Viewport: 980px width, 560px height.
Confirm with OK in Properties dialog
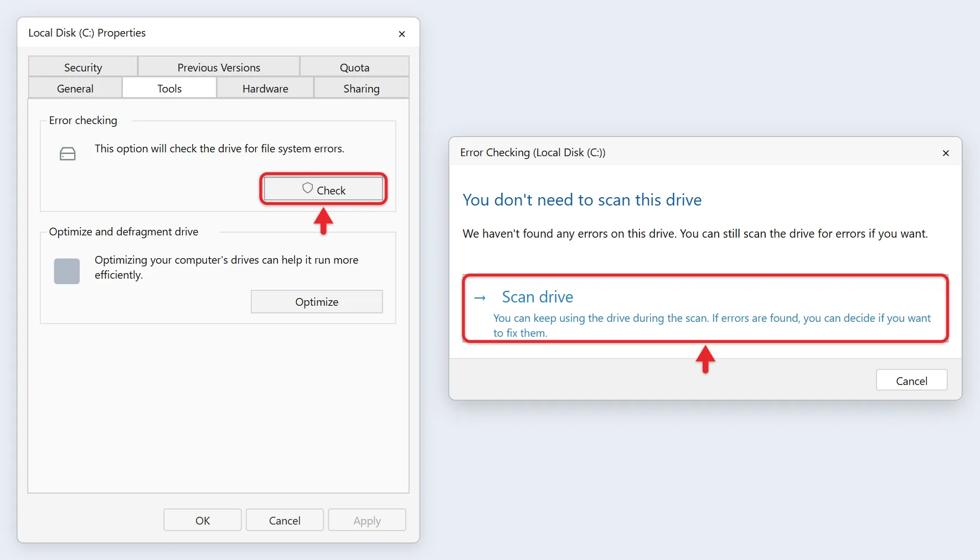click(x=203, y=520)
